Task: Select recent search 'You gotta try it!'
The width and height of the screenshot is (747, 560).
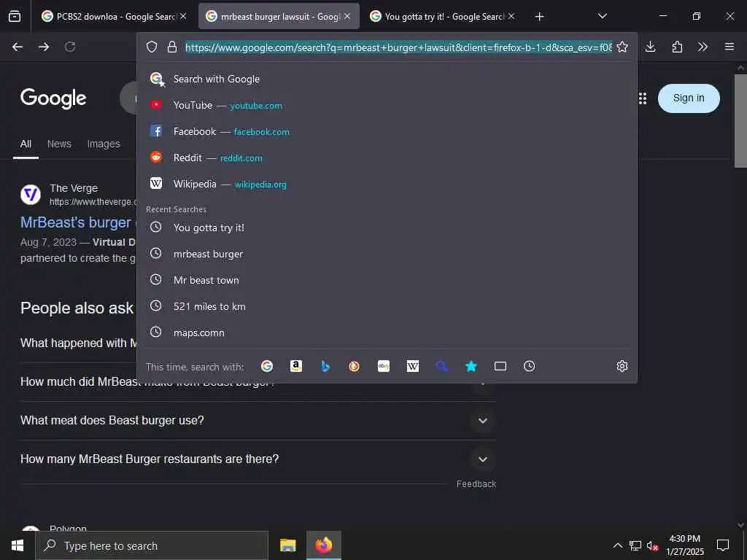Action: [387, 227]
